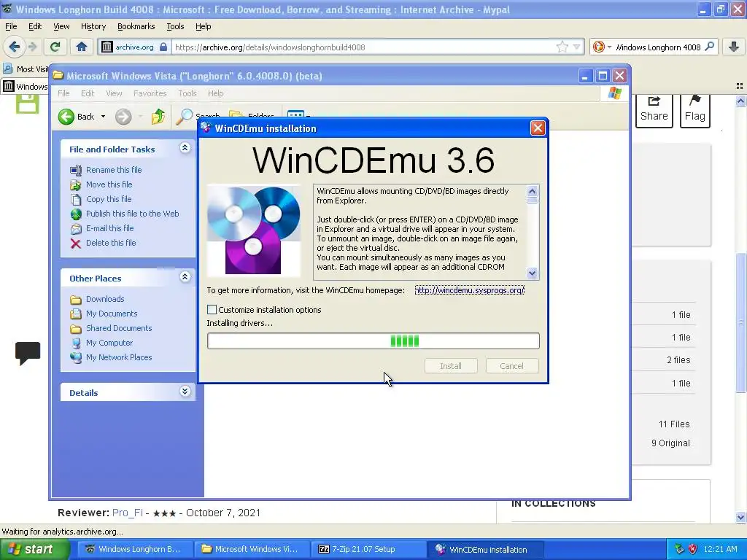Open the black speech bubble reviews icon
This screenshot has width=747, height=560.
tap(28, 354)
